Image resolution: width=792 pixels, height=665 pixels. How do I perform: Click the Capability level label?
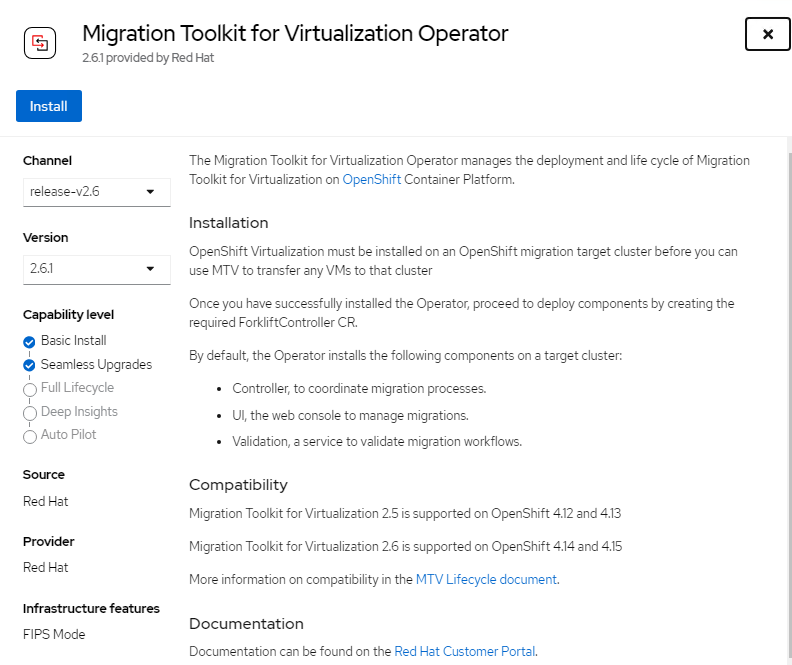pyautogui.click(x=68, y=315)
